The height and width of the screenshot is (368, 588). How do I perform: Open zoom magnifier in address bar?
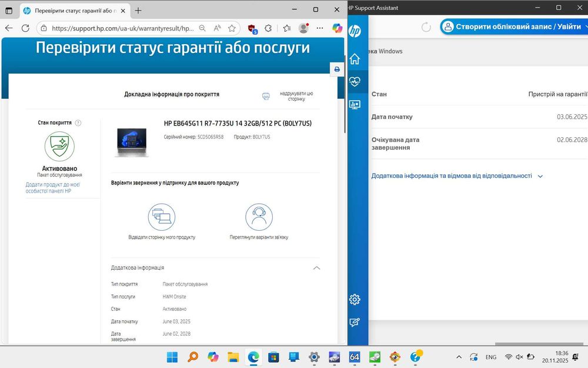pos(202,28)
